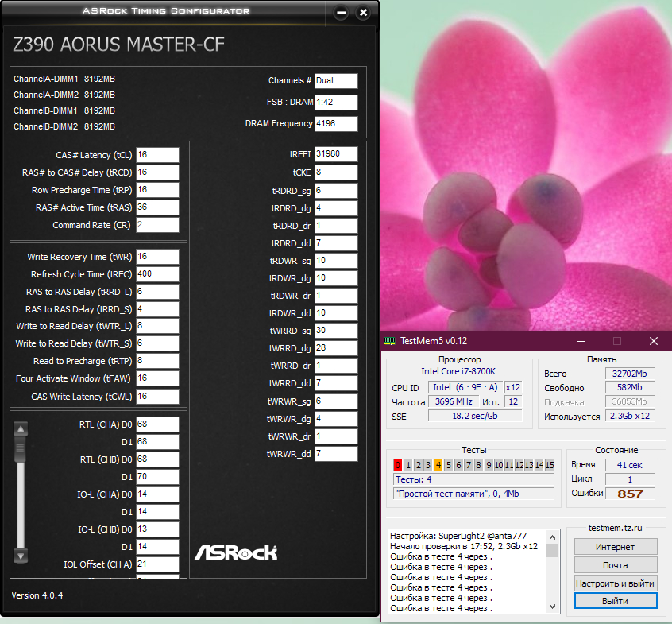Click the Время value 41 сек
The image size is (672, 624).
630,465
